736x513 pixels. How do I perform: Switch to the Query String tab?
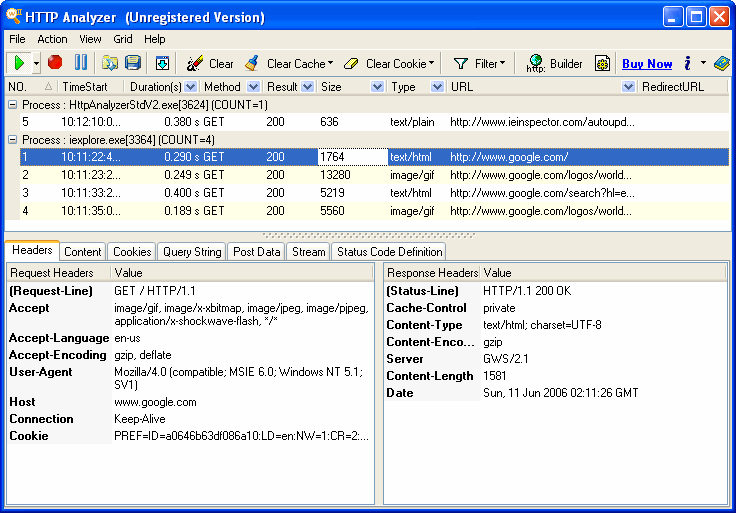(192, 252)
